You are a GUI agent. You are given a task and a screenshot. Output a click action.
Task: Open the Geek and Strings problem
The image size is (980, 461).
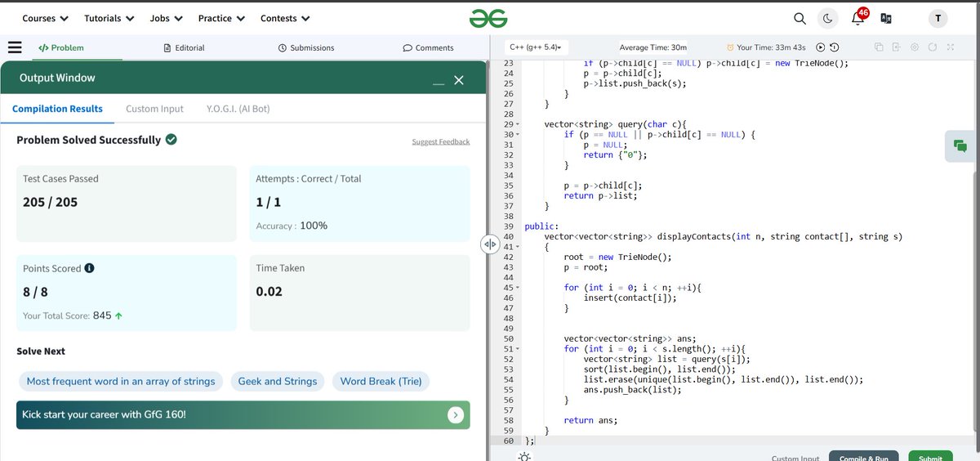278,381
